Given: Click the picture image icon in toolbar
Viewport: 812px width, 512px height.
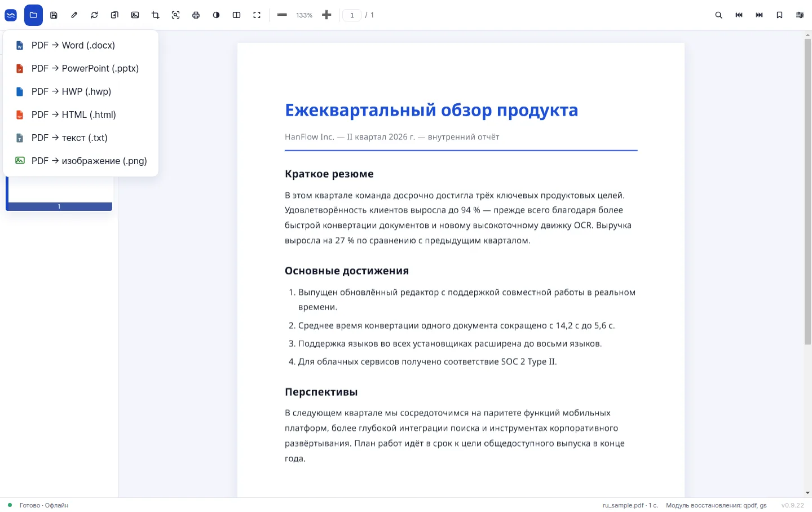Looking at the screenshot, I should (135, 15).
